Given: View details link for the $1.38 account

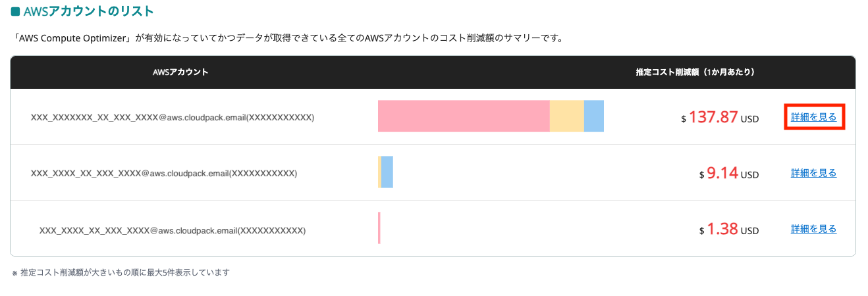Looking at the screenshot, I should pyautogui.click(x=813, y=229).
